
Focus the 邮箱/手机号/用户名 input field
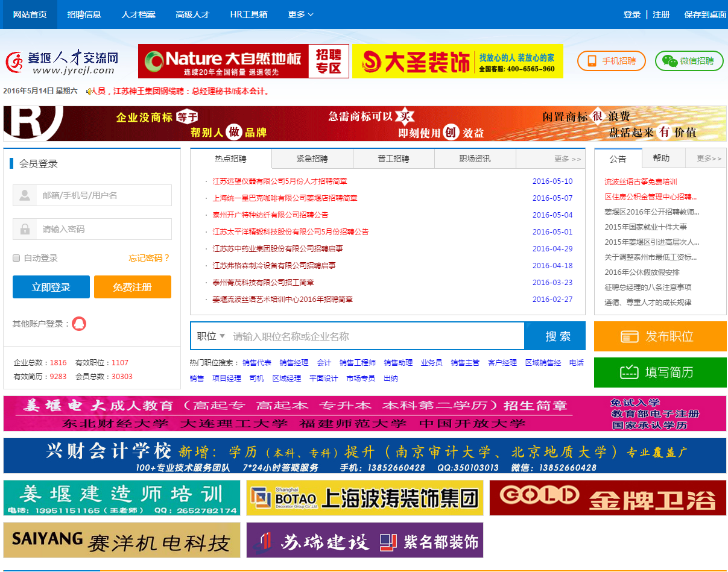pyautogui.click(x=92, y=195)
